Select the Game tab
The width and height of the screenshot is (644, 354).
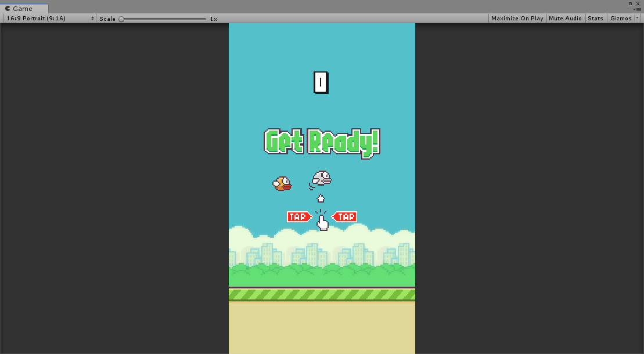pyautogui.click(x=24, y=8)
